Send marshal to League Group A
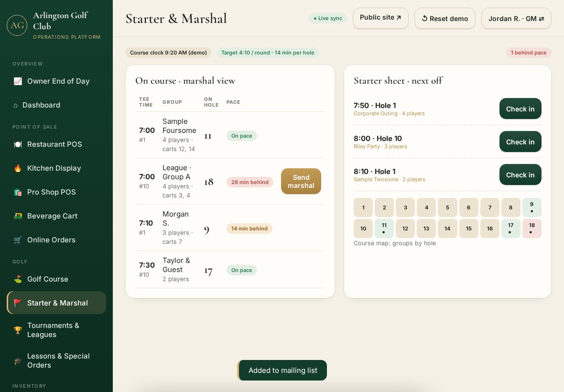Image resolution: width=564 pixels, height=392 pixels. click(301, 181)
